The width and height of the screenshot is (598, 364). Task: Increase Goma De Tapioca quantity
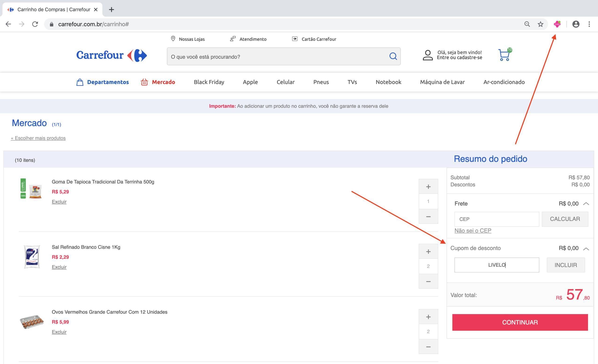(428, 187)
